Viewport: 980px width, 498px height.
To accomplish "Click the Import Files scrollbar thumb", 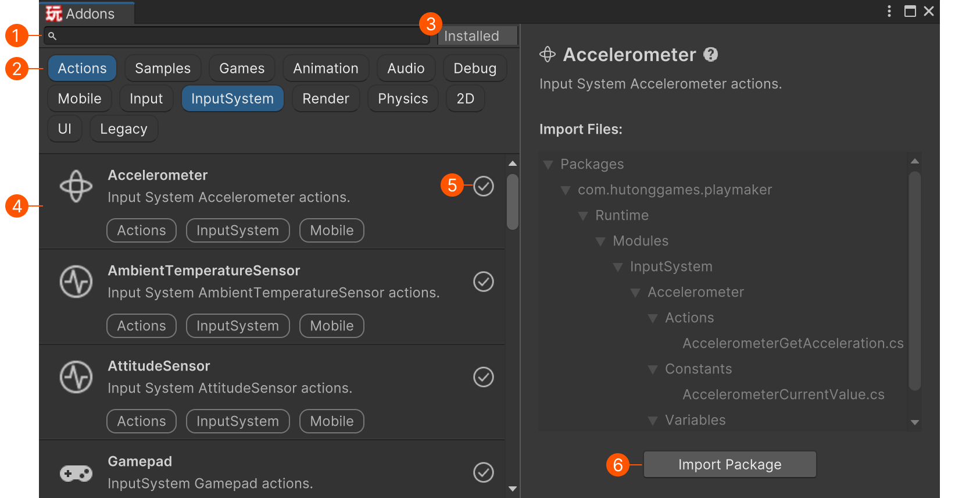I will coord(914,280).
